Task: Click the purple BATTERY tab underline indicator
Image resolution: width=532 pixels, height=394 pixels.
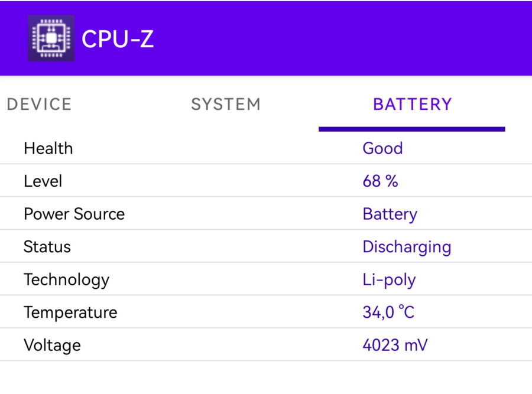Action: pyautogui.click(x=412, y=129)
